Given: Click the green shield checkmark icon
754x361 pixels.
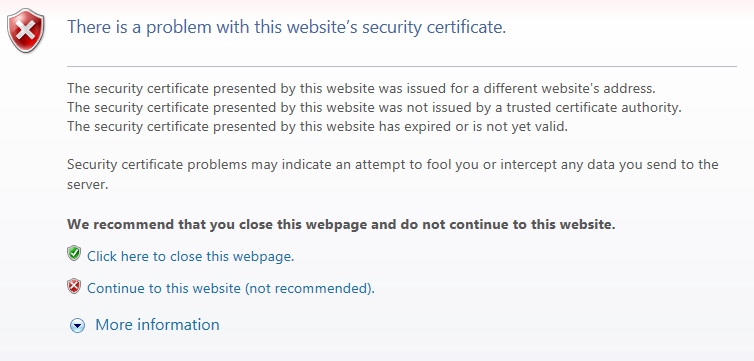Looking at the screenshot, I should tap(74, 253).
